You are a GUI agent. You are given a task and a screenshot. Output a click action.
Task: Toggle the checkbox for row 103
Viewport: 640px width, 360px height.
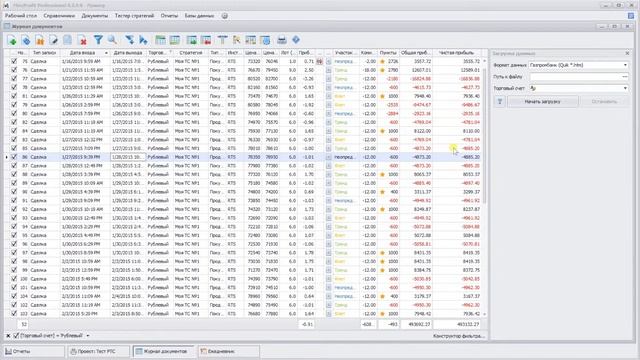pyautogui.click(x=14, y=313)
